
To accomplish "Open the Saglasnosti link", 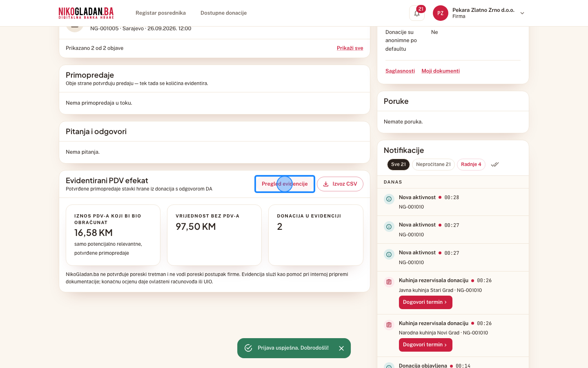I will click(x=400, y=71).
